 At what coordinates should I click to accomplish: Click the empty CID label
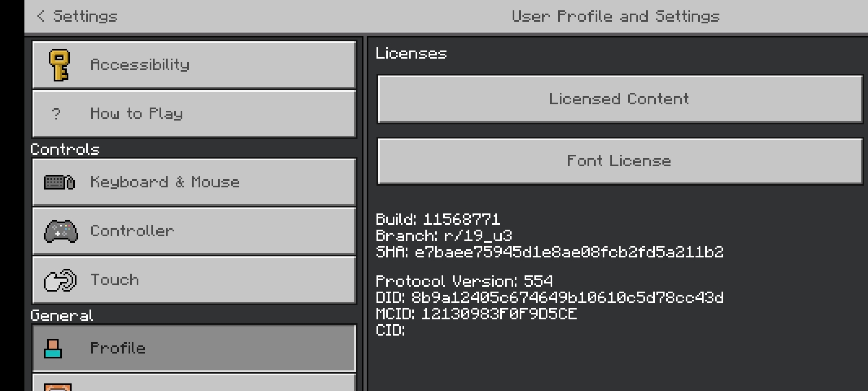coord(390,330)
